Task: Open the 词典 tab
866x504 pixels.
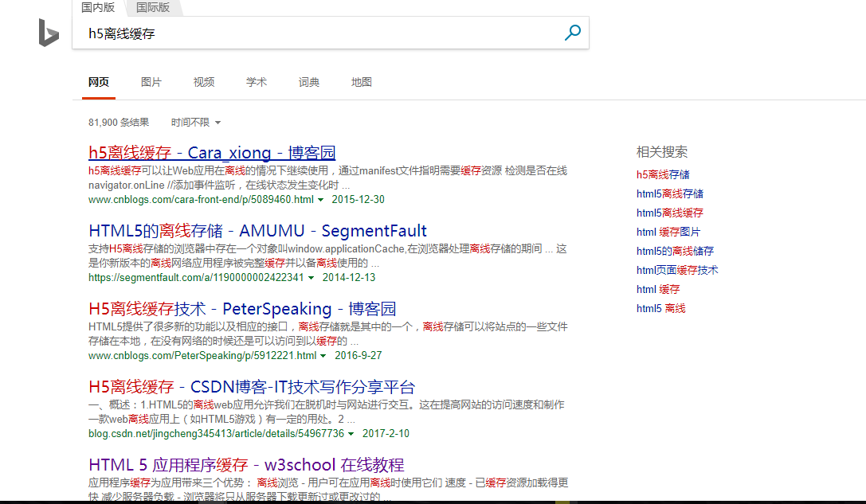Action: tap(309, 82)
